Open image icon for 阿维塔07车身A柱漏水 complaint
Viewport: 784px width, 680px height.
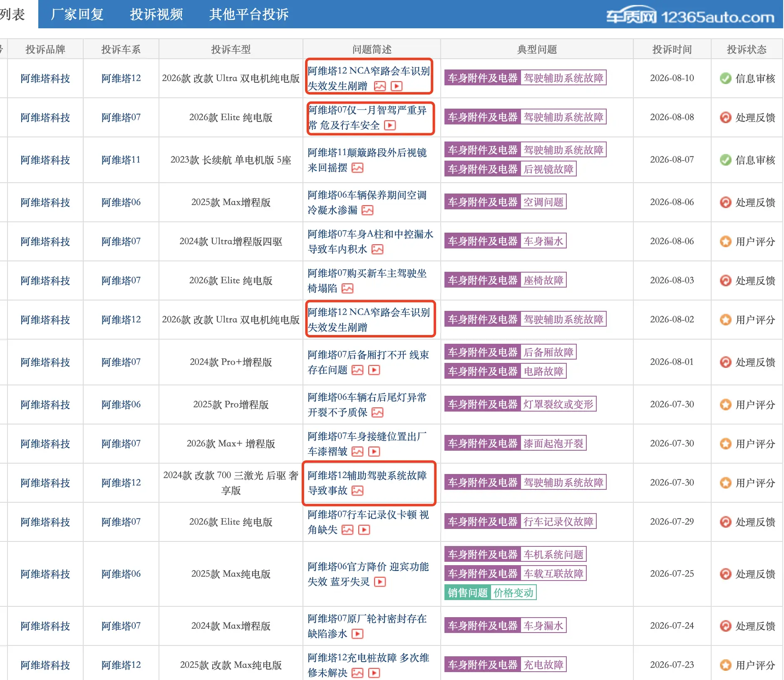tap(377, 249)
